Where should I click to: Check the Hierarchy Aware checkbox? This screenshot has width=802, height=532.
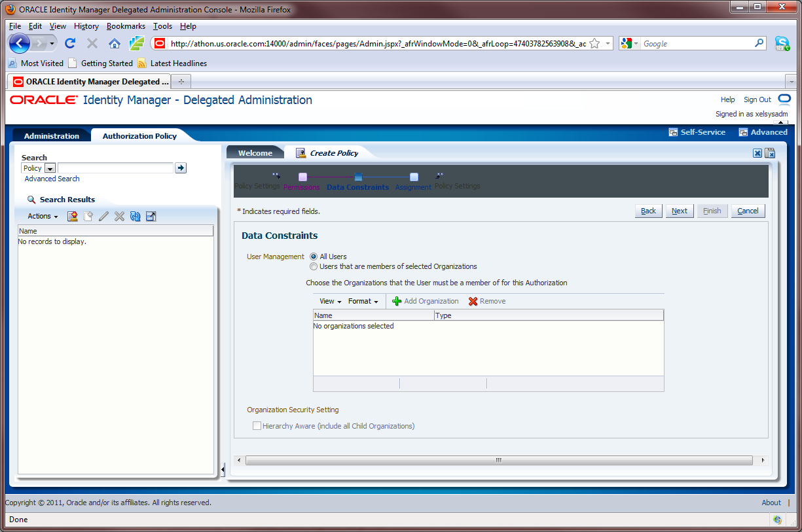257,426
